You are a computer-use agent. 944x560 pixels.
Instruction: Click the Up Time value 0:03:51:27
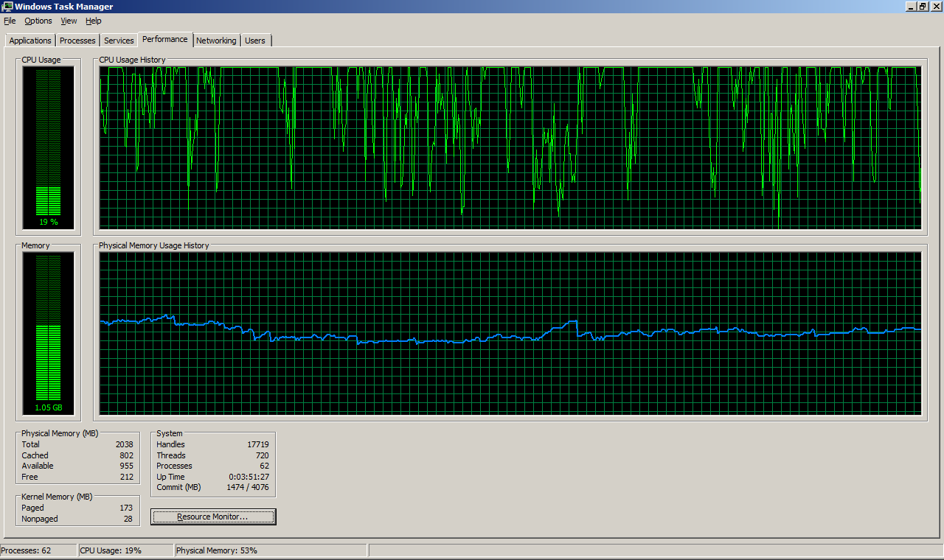(249, 477)
